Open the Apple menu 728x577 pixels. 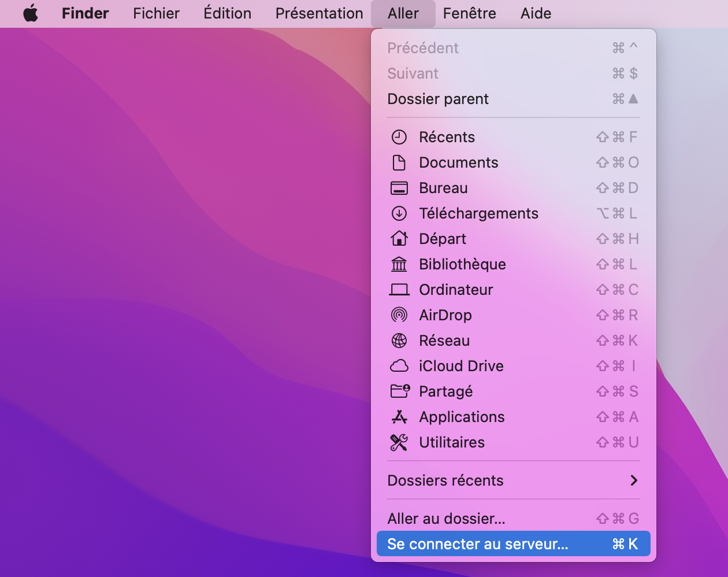pos(31,13)
